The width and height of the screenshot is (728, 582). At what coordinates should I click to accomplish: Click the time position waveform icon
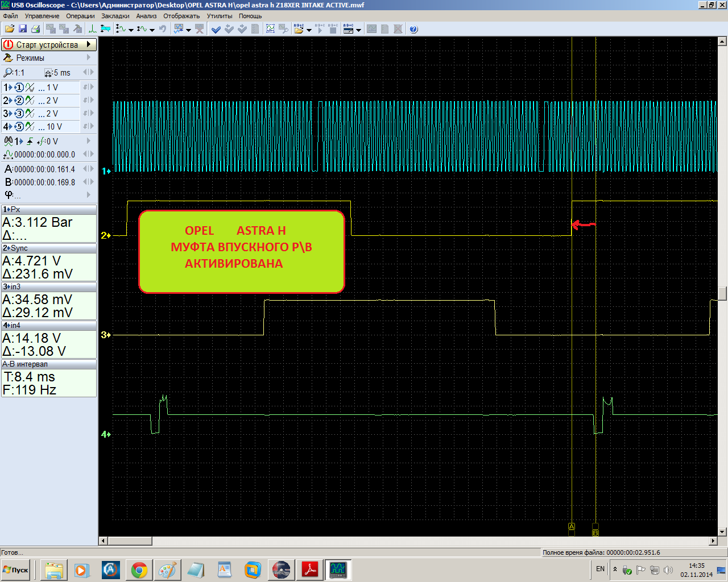[x=8, y=155]
